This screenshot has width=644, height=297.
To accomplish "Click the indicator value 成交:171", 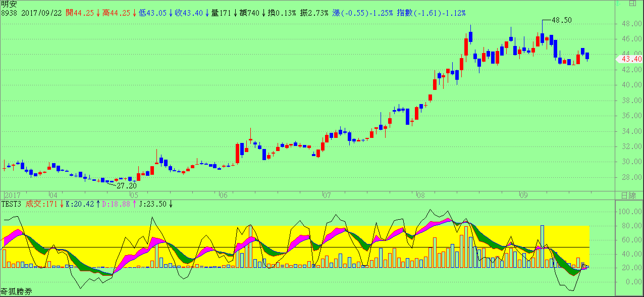I will click(42, 204).
